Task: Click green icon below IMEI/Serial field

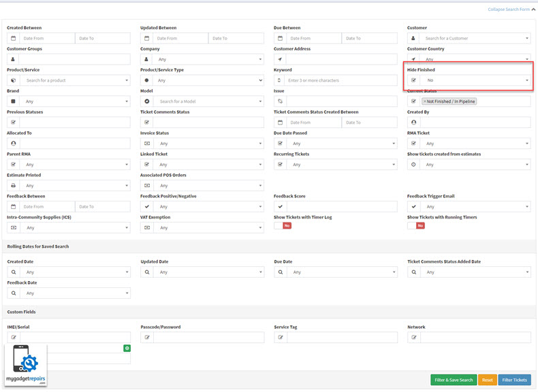Action: [127, 348]
